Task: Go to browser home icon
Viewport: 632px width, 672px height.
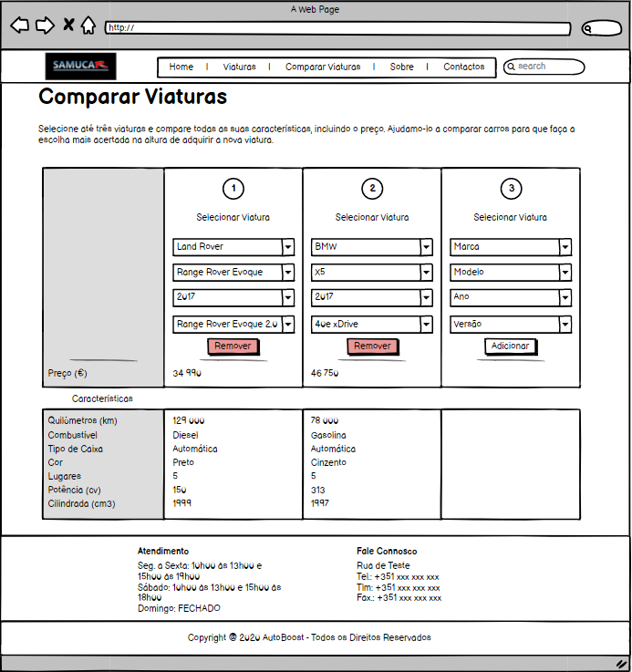Action: (x=88, y=26)
